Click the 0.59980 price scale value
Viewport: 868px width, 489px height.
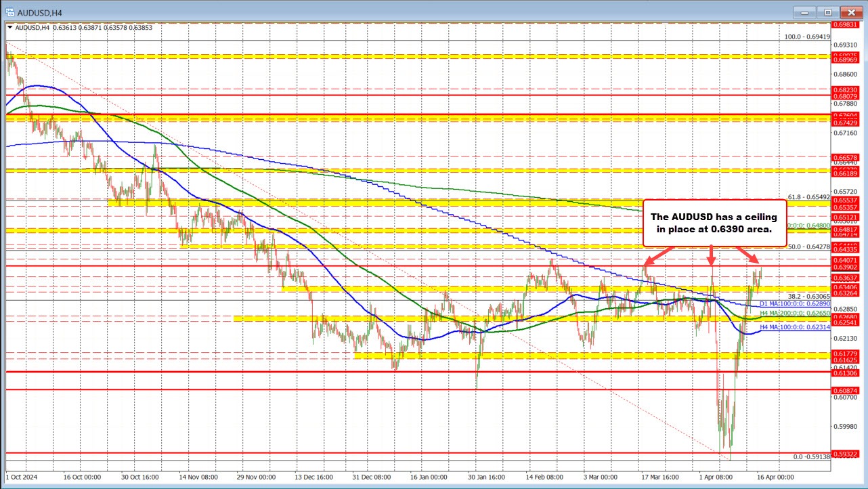pos(846,426)
